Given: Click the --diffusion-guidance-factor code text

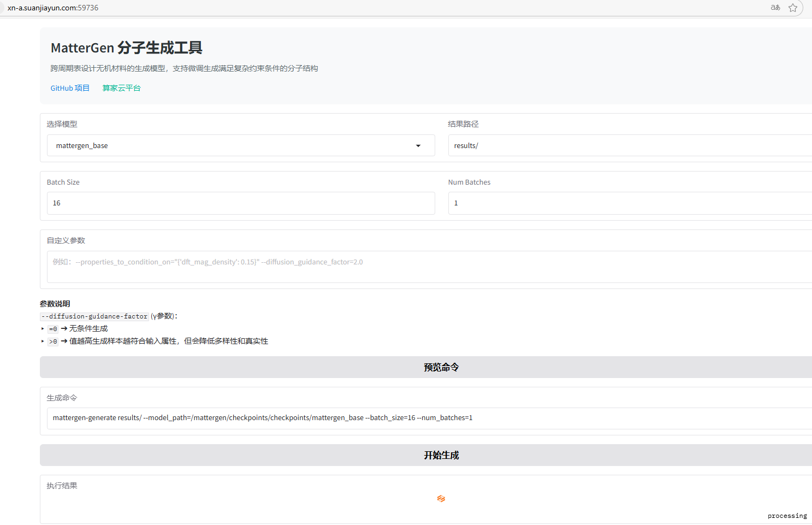Looking at the screenshot, I should point(94,316).
